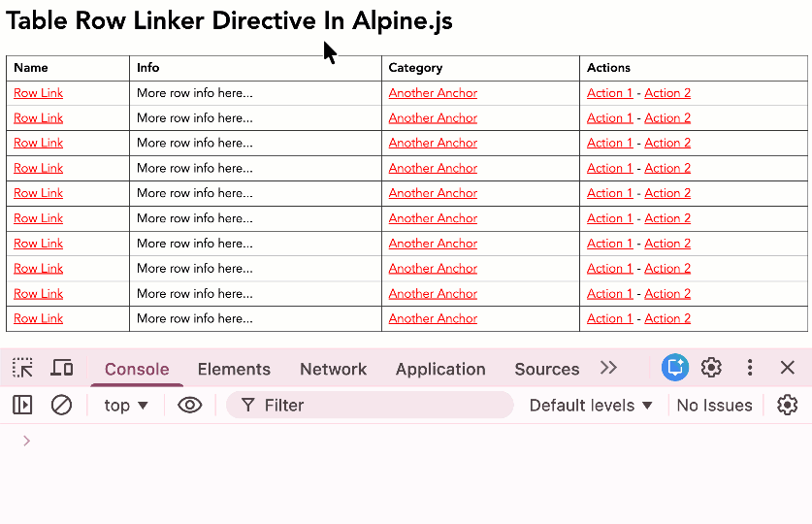
Task: Open Row Link in the fifth table row
Action: (39, 193)
